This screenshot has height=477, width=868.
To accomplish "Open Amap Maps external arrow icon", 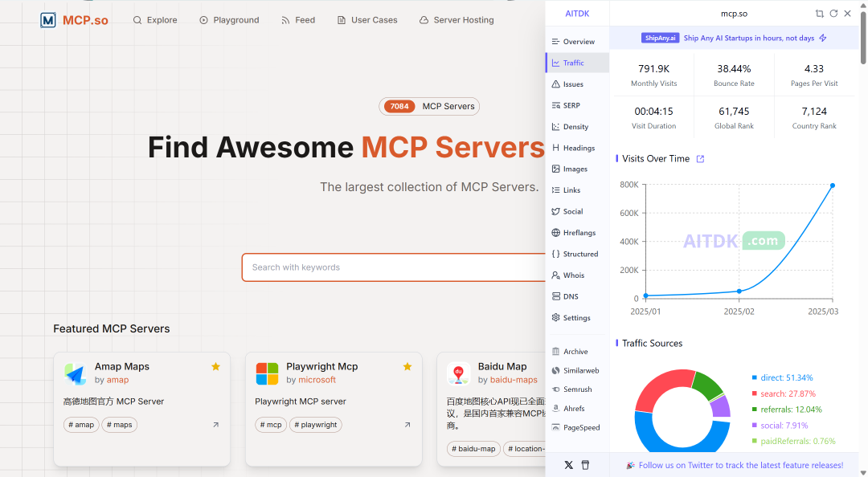I will pyautogui.click(x=216, y=425).
